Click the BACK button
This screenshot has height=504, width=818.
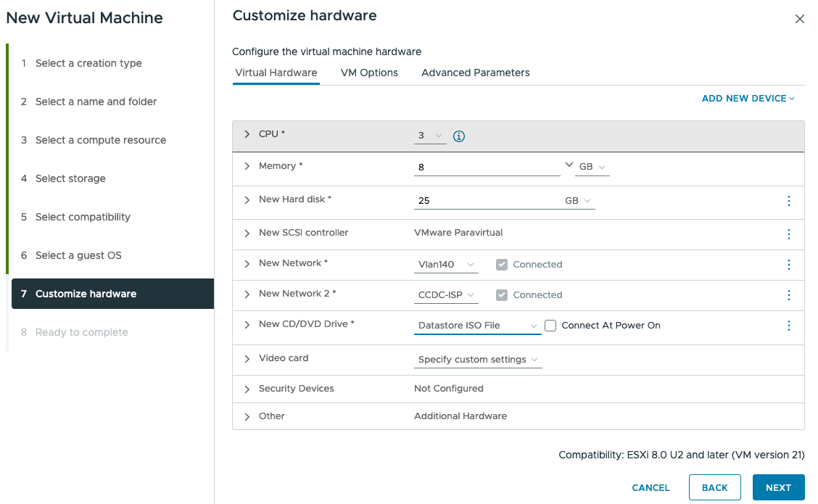(x=714, y=487)
